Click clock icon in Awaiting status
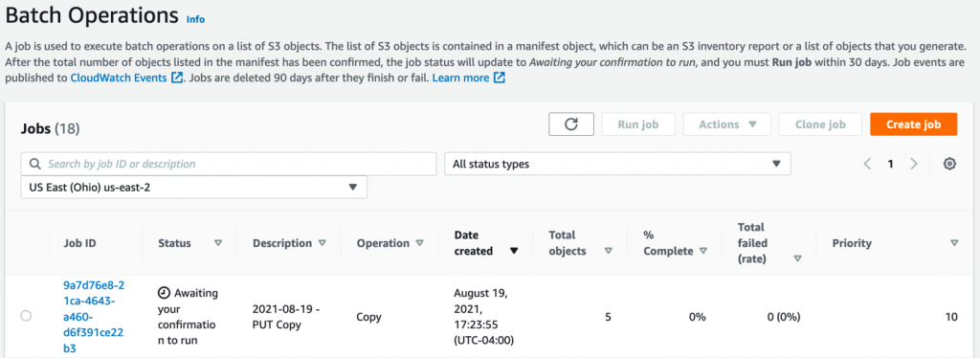The height and width of the screenshot is (358, 980). tap(164, 292)
